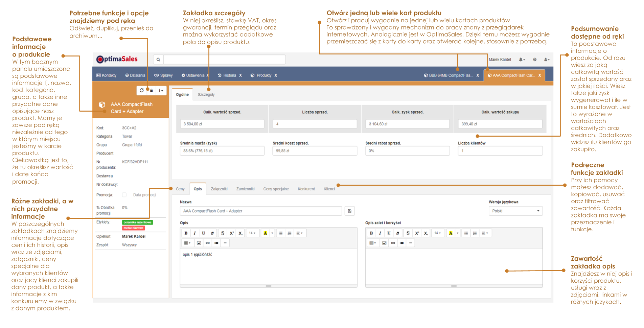This screenshot has width=644, height=328.
Task: Click the OptimaSales logo
Action: (x=117, y=59)
